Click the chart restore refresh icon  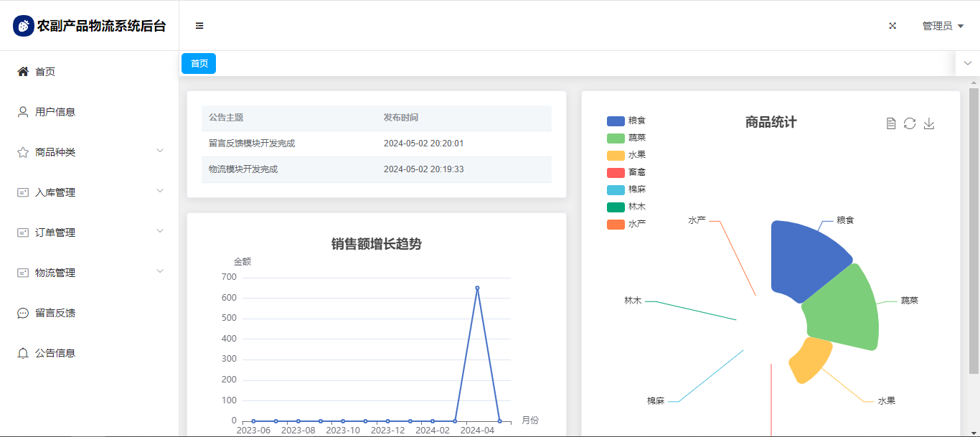pyautogui.click(x=910, y=123)
